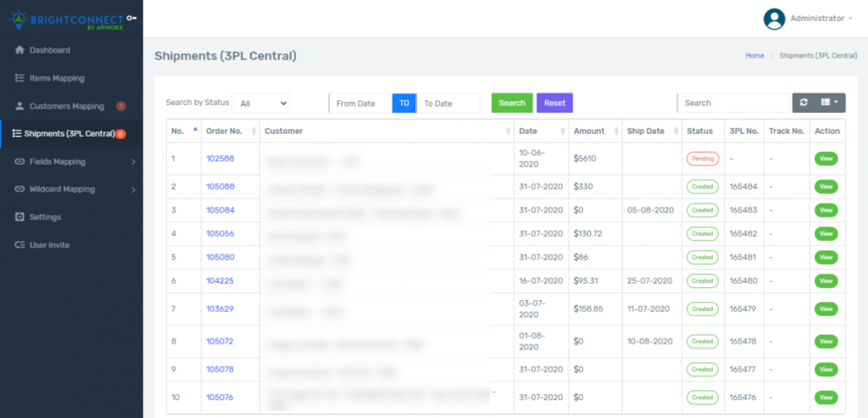The width and height of the screenshot is (868, 418).
Task: Open Customers Mapping in sidebar
Action: coord(71,106)
